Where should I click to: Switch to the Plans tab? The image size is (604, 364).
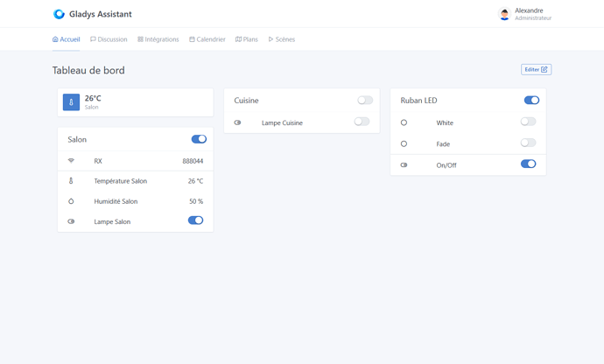coord(247,39)
